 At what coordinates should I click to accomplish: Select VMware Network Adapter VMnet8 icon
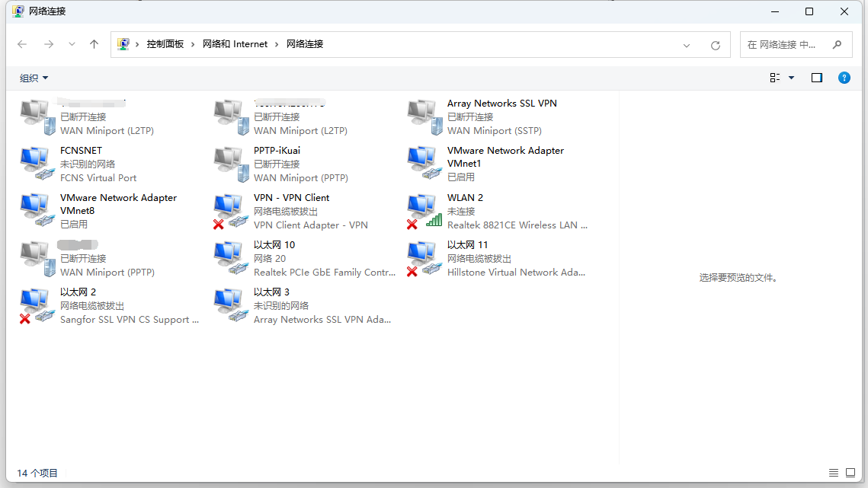[37, 210]
